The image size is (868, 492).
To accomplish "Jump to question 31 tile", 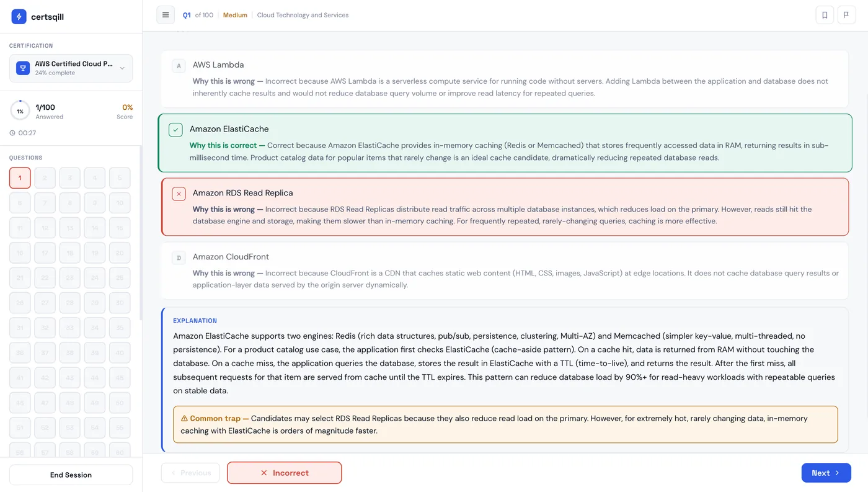I will pos(20,328).
